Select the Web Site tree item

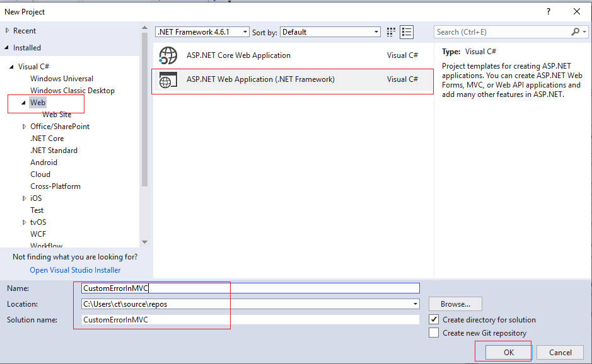(x=57, y=115)
